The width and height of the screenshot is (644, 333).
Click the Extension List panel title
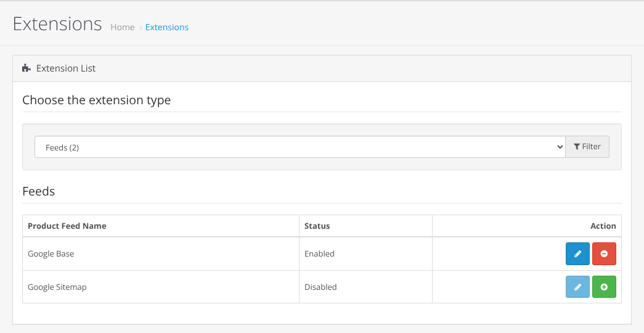(66, 68)
